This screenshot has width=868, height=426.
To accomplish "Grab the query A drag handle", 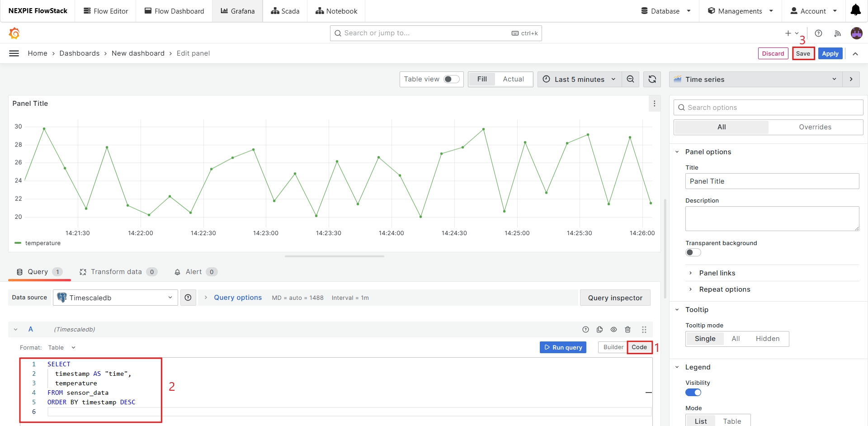I will tap(644, 329).
